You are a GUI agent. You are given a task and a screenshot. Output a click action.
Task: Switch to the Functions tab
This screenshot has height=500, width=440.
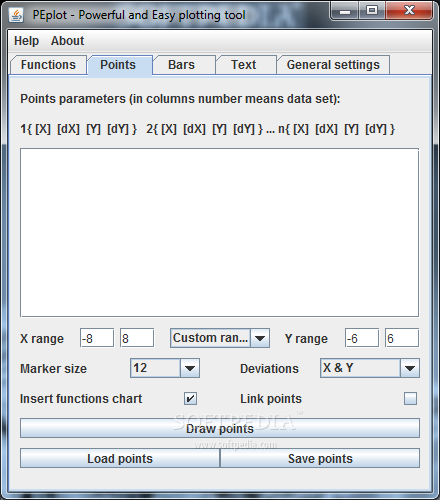click(x=49, y=65)
